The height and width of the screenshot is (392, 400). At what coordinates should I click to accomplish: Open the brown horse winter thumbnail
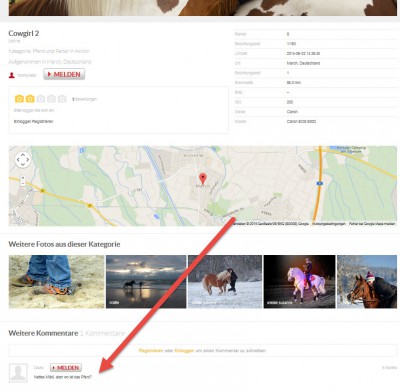tap(367, 282)
